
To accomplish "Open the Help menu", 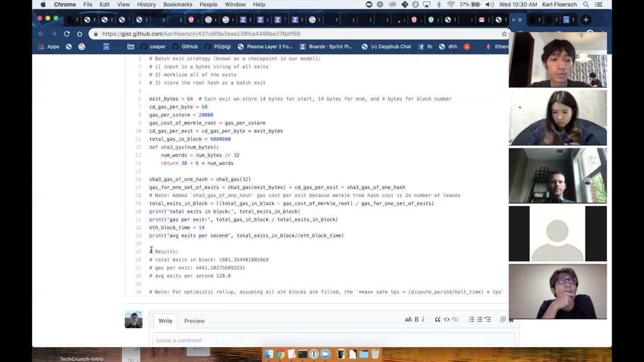I will pos(259,4).
